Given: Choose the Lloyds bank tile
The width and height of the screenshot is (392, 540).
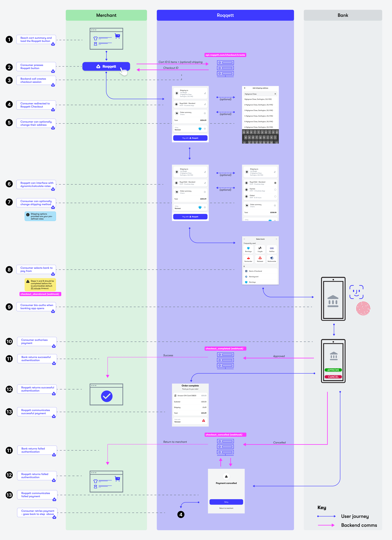Looking at the screenshot, I should pyautogui.click(x=260, y=249).
